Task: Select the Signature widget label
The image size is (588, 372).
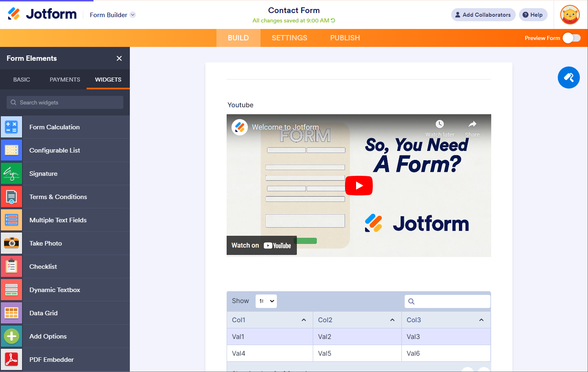Action: click(x=43, y=173)
